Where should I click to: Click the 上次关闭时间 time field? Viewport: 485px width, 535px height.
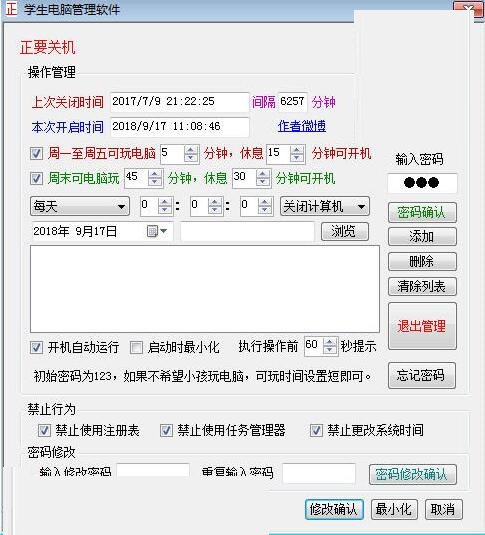(180, 102)
